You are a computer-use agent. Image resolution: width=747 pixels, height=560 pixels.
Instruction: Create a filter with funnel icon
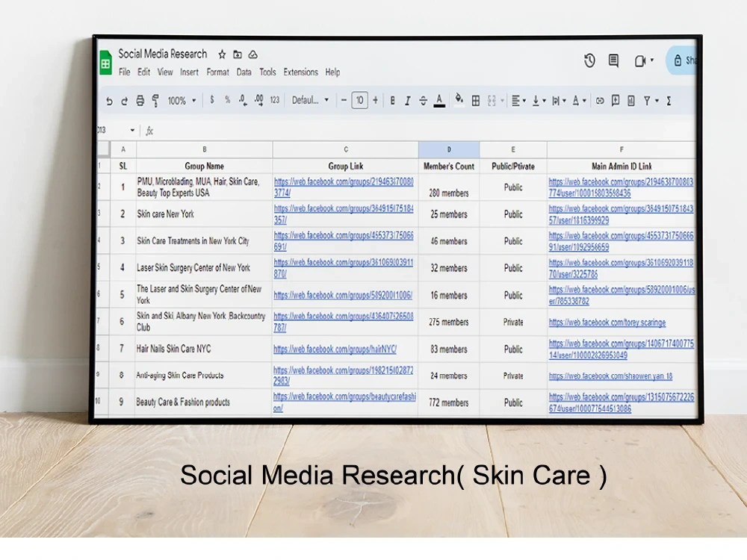pos(647,101)
